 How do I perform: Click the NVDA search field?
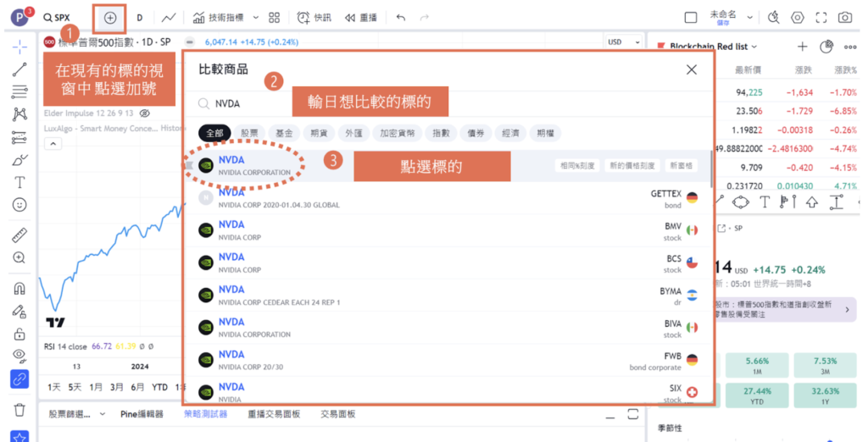point(448,103)
